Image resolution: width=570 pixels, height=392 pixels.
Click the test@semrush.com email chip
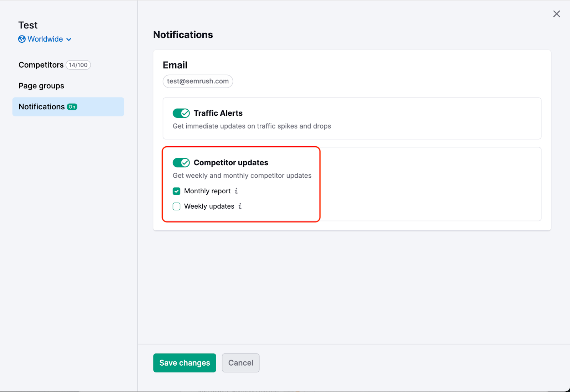point(198,81)
